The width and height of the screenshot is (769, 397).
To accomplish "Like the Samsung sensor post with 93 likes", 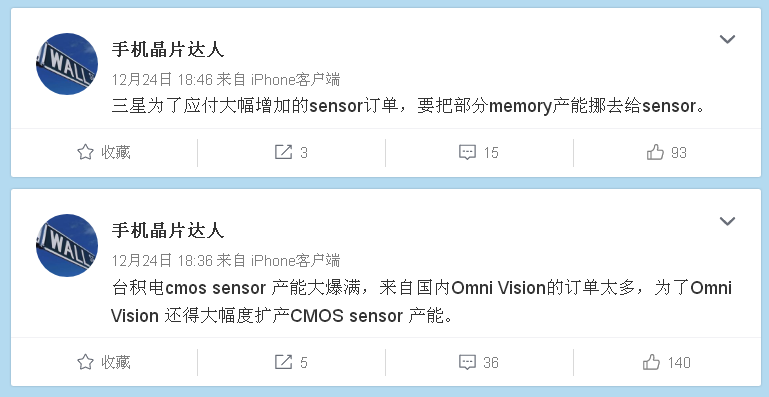I will tap(655, 153).
